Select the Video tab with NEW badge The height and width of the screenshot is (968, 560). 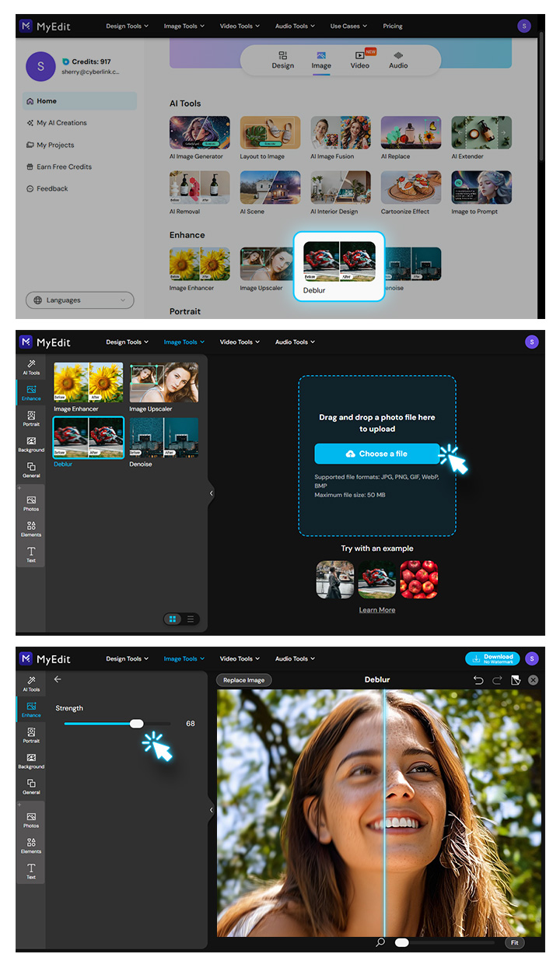coord(360,60)
